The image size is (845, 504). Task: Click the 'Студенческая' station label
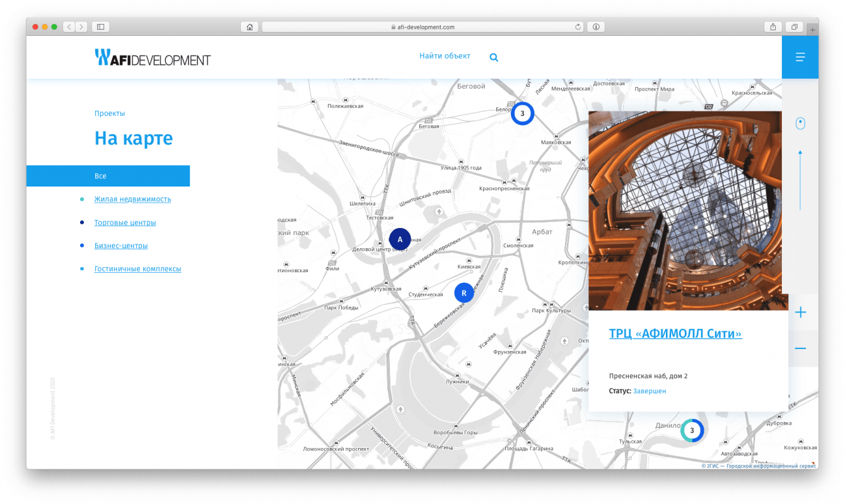(426, 295)
